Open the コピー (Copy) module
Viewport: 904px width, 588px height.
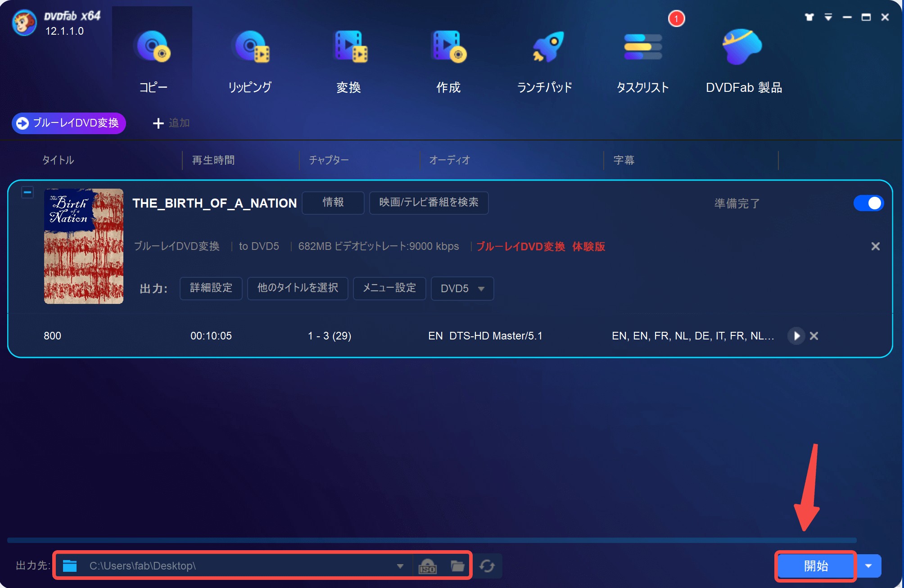(153, 61)
